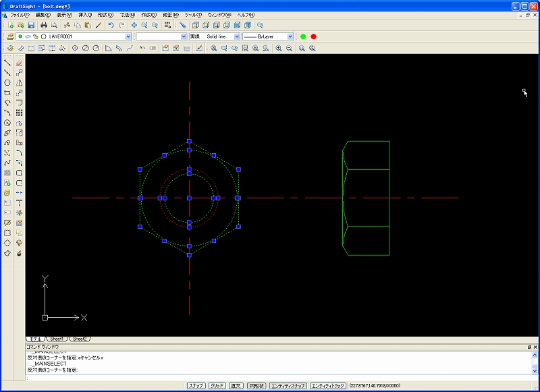Select the Eraser delete tool
The image size is (540, 392).
click(20, 63)
